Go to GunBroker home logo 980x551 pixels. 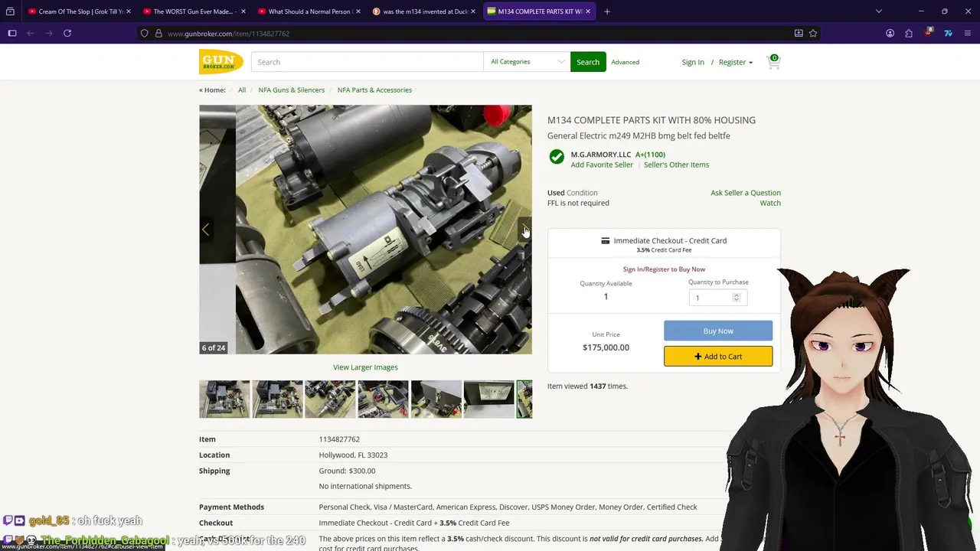(221, 62)
